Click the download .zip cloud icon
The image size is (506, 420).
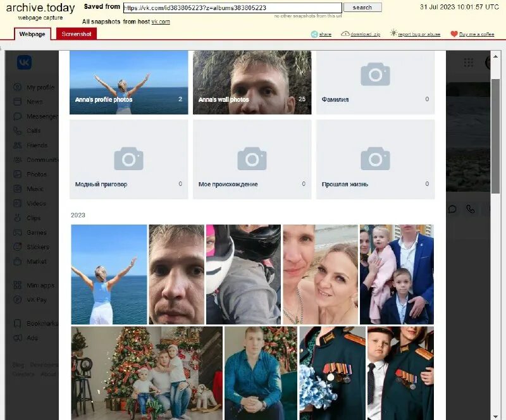coord(345,34)
